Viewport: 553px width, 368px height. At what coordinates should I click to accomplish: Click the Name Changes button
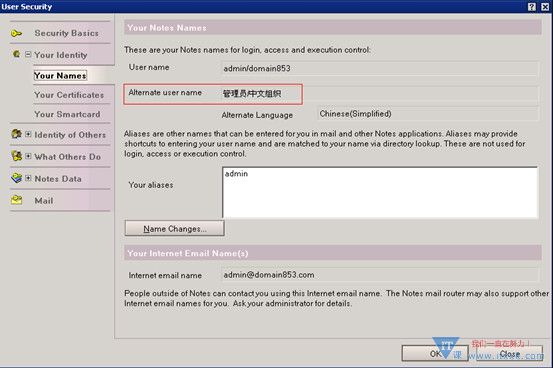click(x=175, y=229)
